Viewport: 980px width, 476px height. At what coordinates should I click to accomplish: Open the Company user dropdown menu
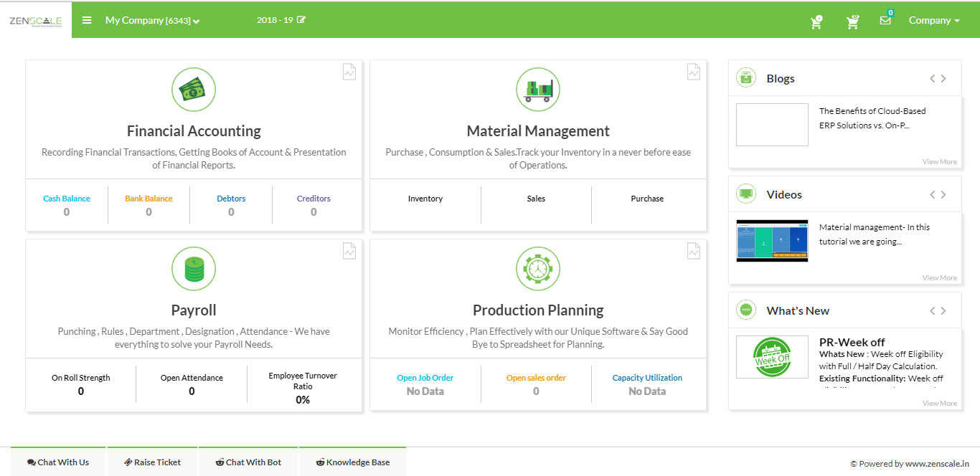(934, 21)
